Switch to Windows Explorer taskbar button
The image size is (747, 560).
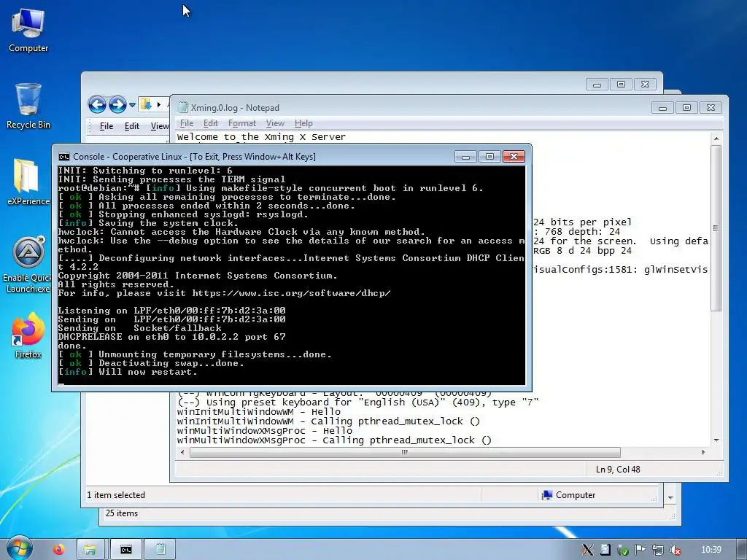90,550
